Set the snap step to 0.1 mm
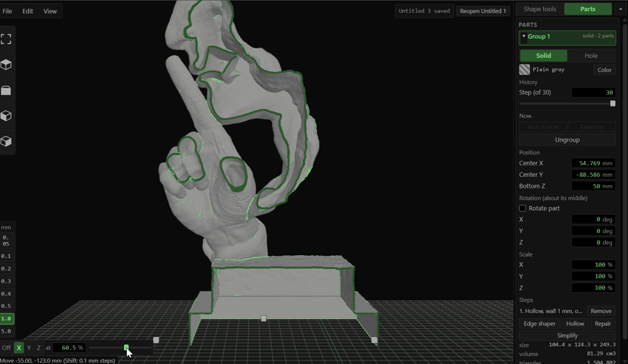 click(x=6, y=256)
